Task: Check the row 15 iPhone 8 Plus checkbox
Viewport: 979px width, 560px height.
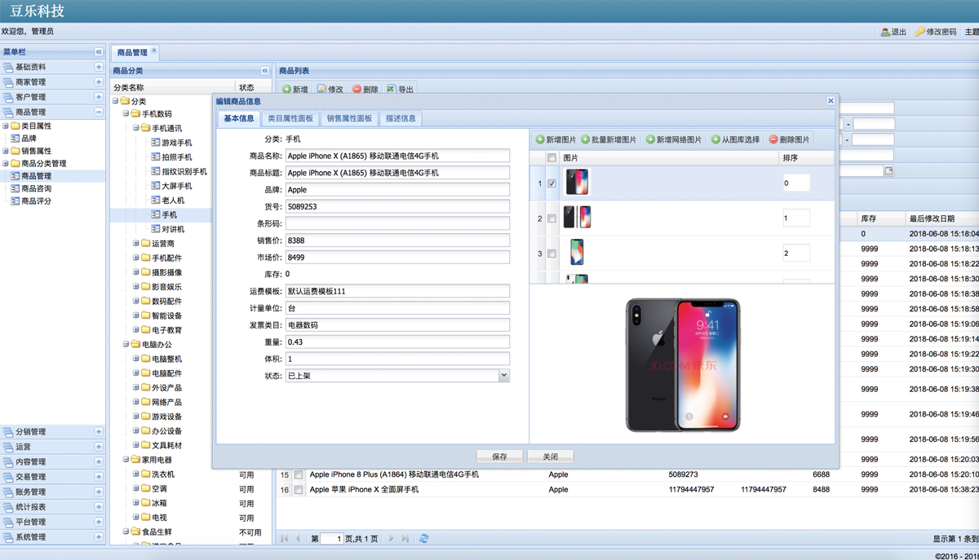Action: [299, 474]
